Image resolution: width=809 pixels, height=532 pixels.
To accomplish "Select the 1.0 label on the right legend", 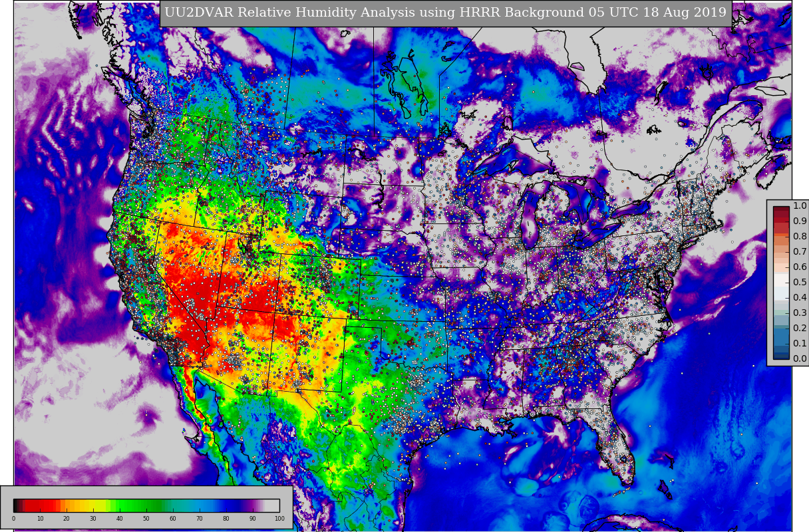I will pyautogui.click(x=800, y=206).
